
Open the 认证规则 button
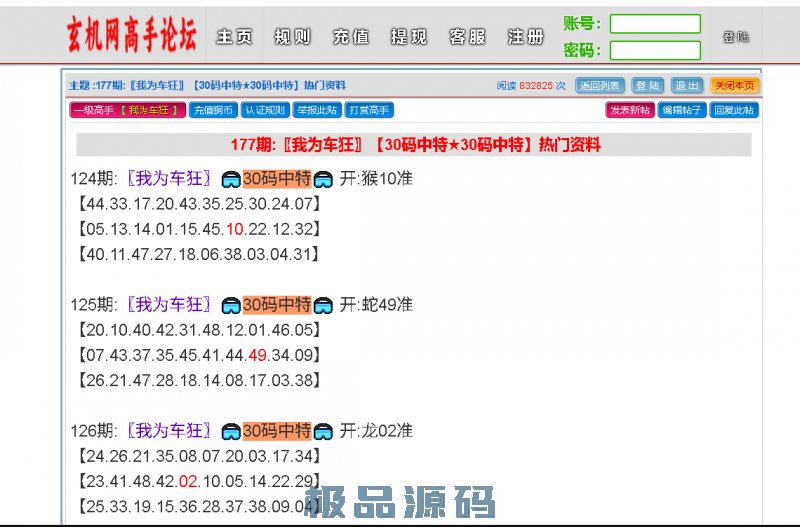pos(265,110)
